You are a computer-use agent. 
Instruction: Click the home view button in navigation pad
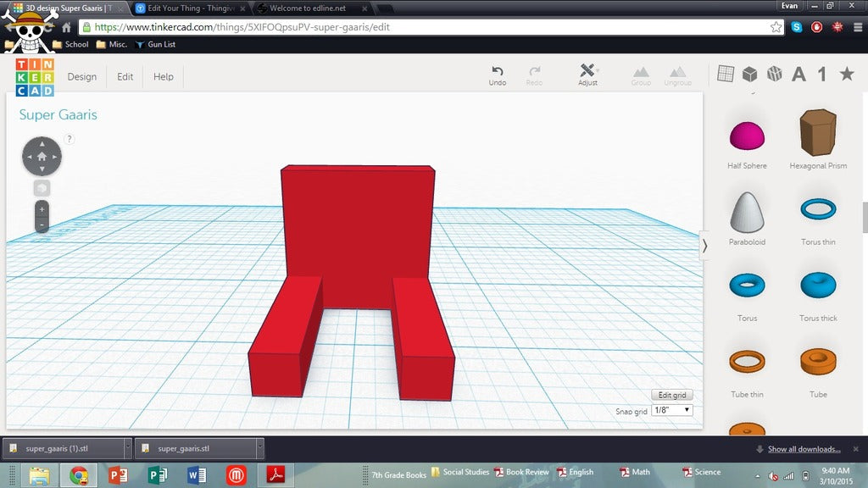(x=42, y=157)
